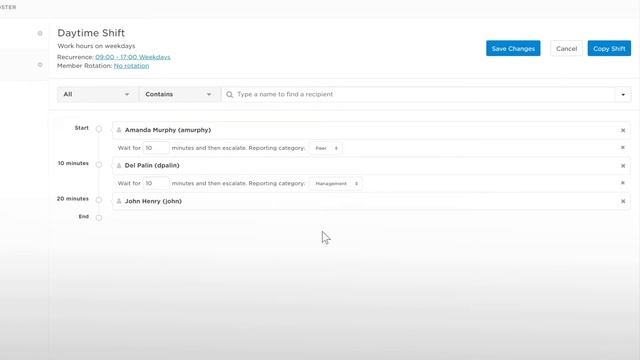Cancel the shift edits
640x360 pixels.
tap(566, 49)
